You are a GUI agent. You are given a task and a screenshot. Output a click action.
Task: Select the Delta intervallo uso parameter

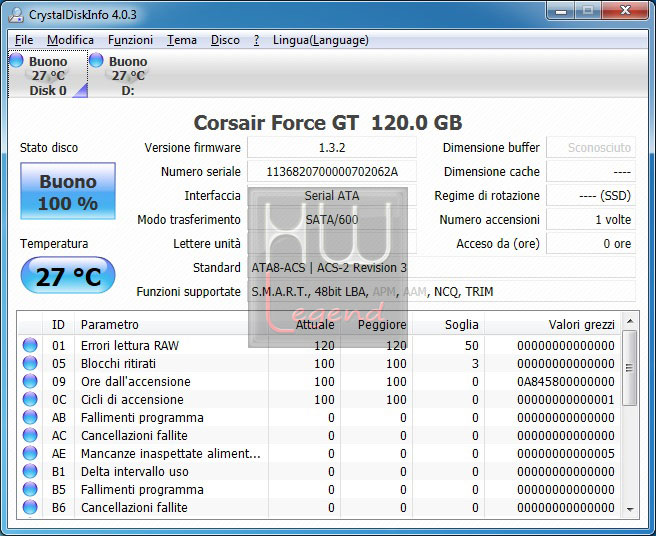[135, 471]
